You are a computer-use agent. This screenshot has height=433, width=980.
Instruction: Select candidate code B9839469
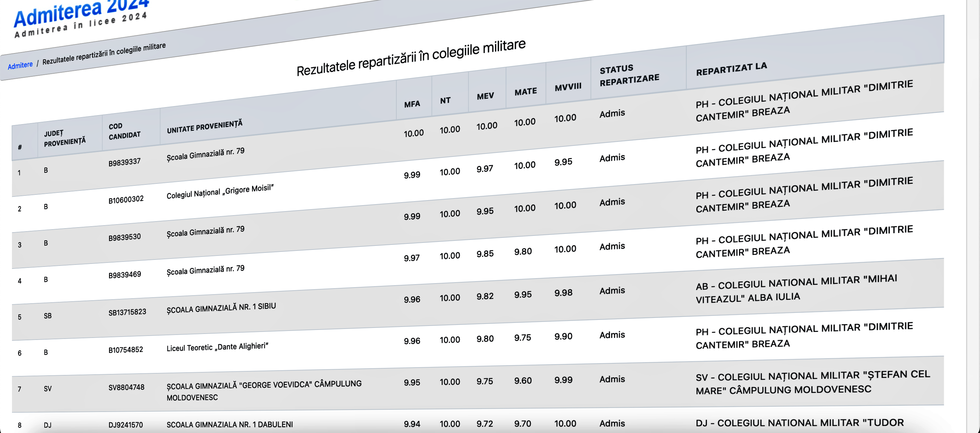124,275
